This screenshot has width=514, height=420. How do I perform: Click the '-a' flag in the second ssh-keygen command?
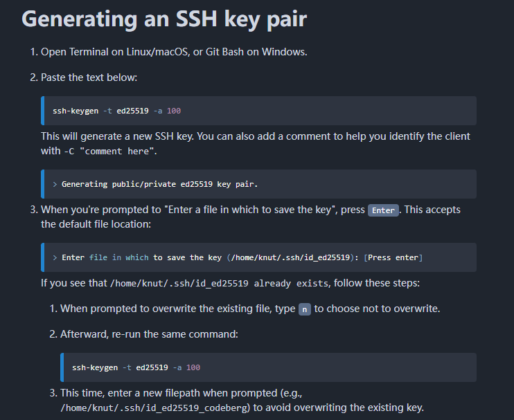click(177, 367)
